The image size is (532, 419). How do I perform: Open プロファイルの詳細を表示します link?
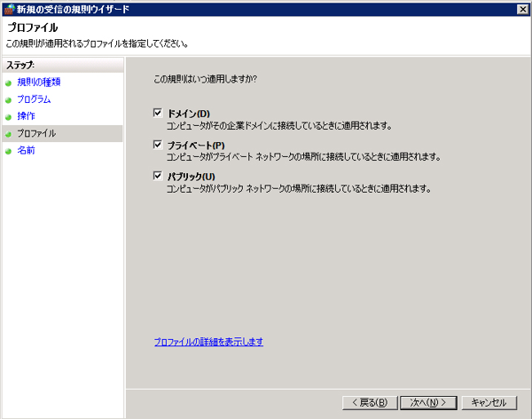tap(208, 342)
